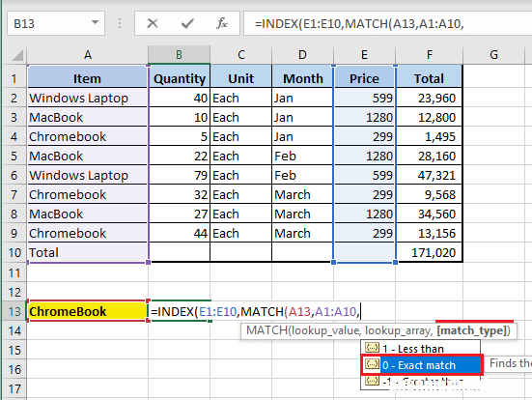This screenshot has width=532, height=400.
Task: Select column G header
Action: click(494, 55)
